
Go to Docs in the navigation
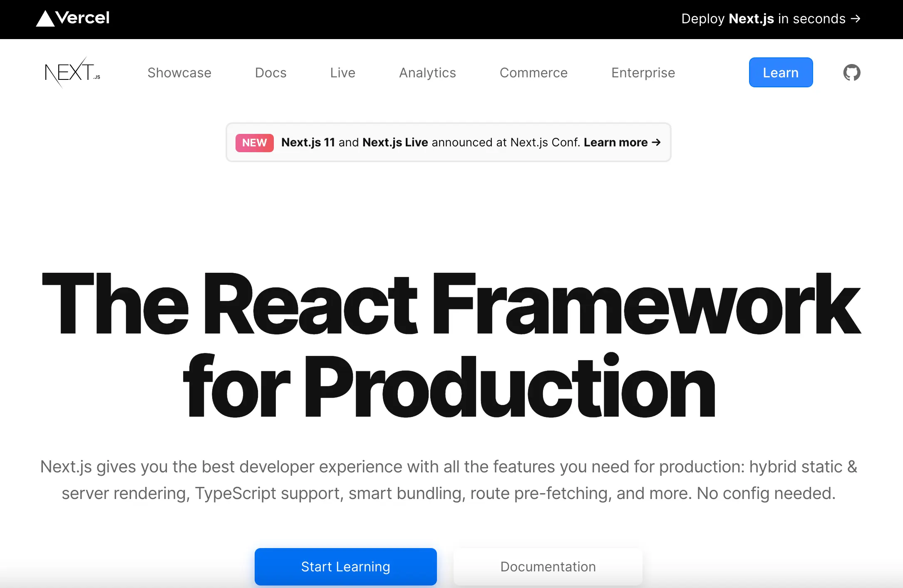pos(270,72)
